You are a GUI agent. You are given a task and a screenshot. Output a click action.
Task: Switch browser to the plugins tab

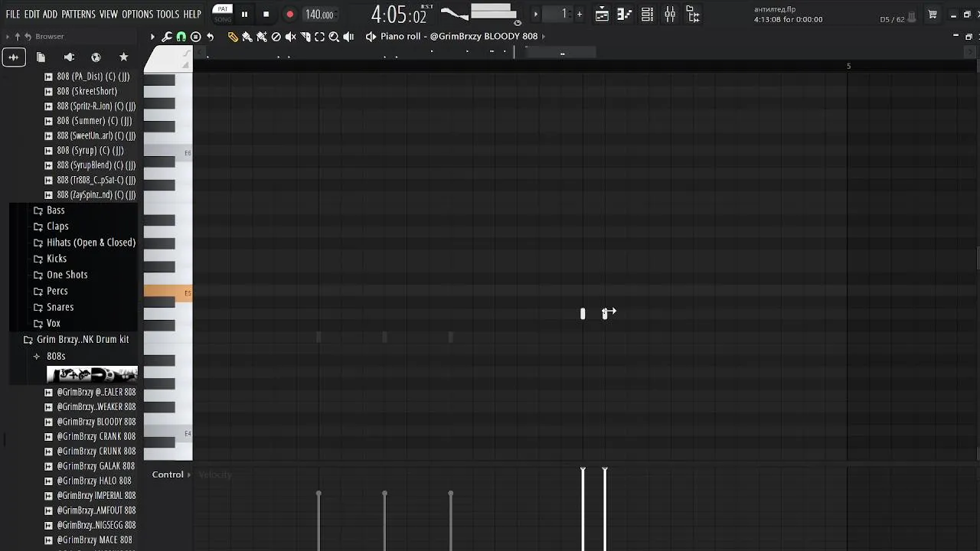(x=69, y=57)
